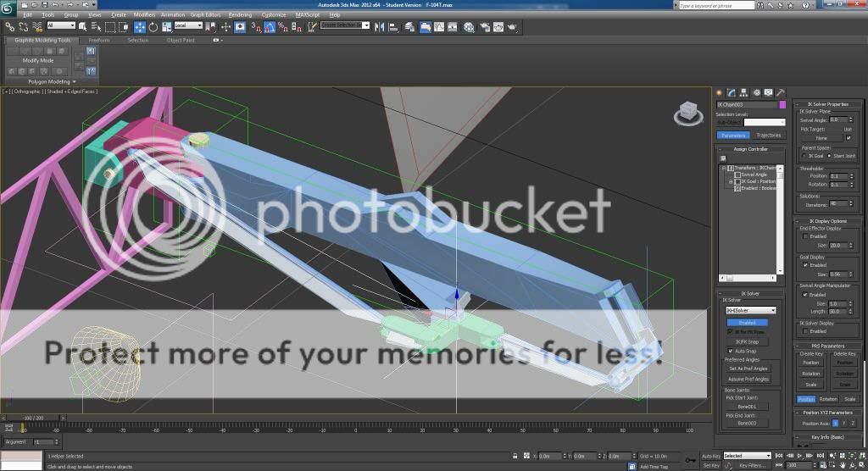
Task: Open Render Setup icon
Action: [484, 26]
